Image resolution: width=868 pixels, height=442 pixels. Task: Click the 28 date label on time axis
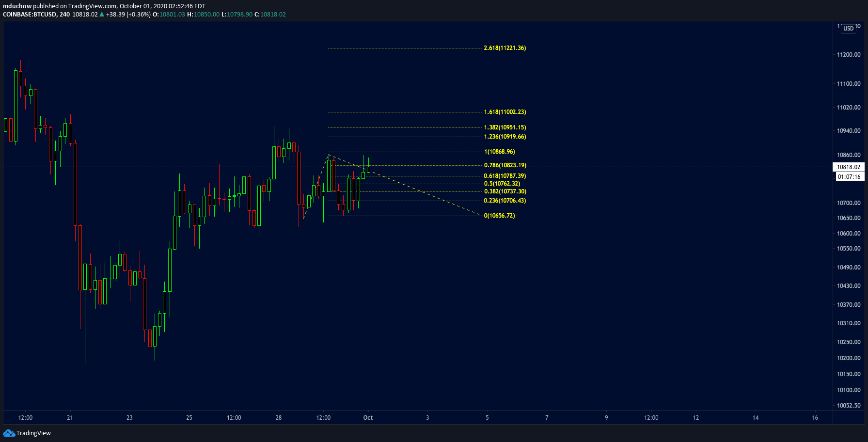[278, 418]
